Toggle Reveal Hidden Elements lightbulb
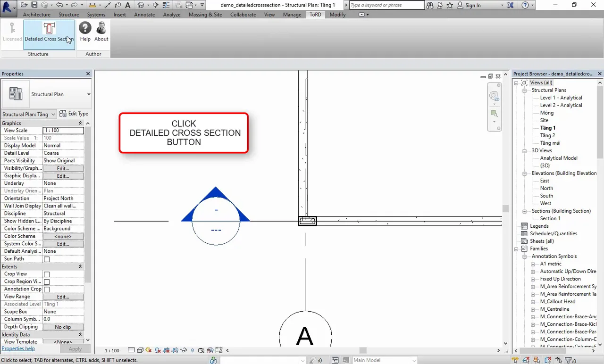This screenshot has height=364, width=604. [x=193, y=350]
